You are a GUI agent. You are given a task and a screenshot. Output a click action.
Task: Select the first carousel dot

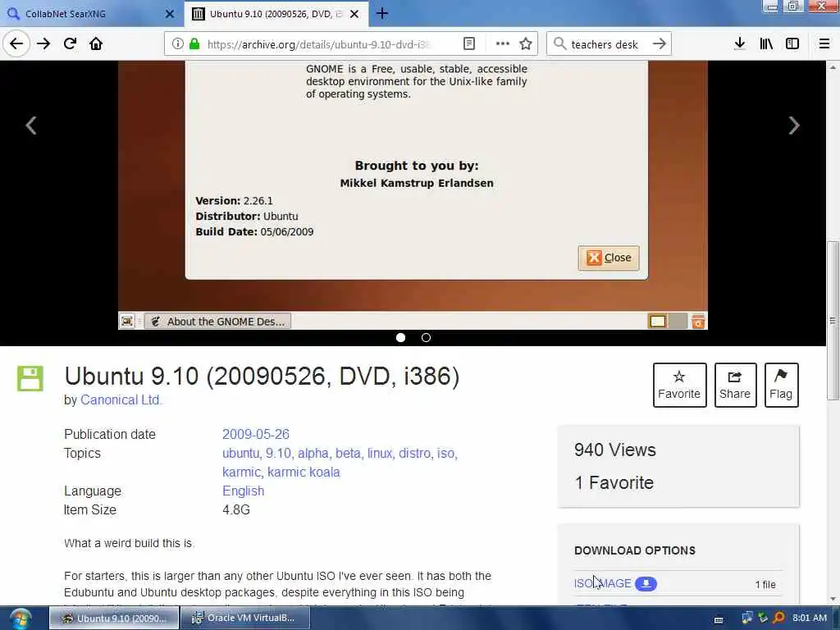400,337
